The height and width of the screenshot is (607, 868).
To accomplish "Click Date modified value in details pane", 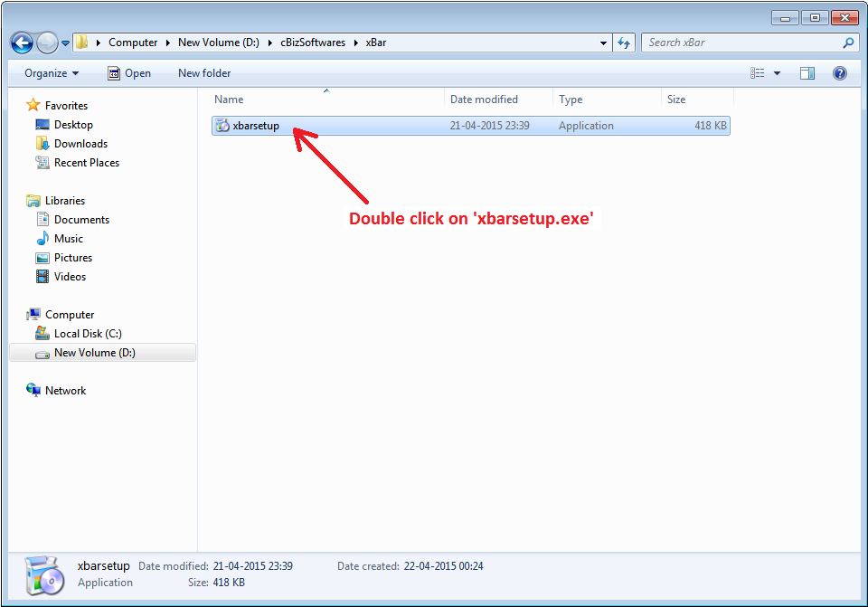I will [253, 566].
